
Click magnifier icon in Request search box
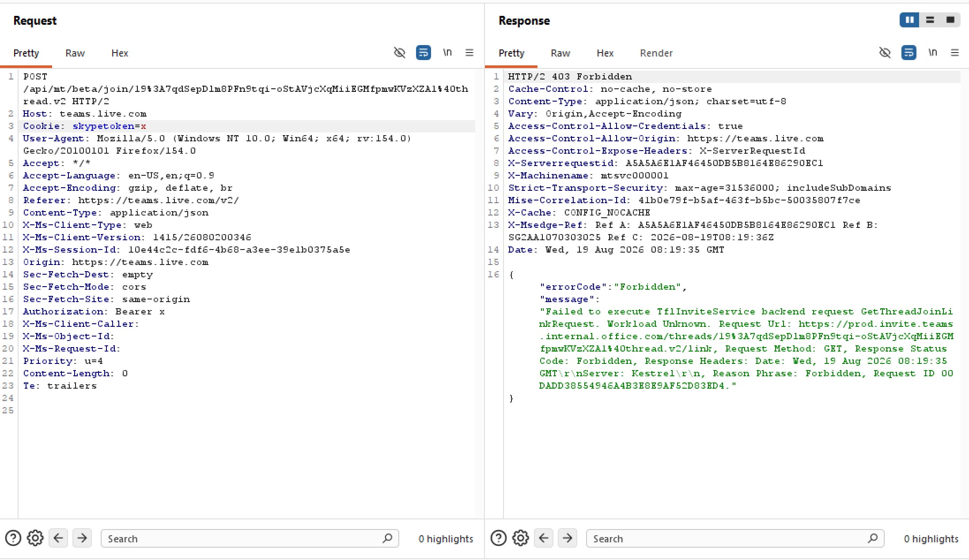pos(387,538)
